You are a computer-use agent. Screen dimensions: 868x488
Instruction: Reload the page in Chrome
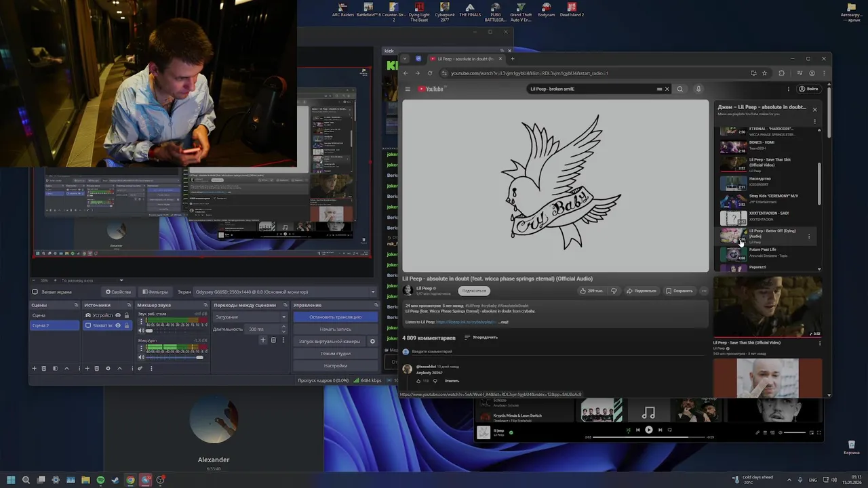pyautogui.click(x=430, y=73)
